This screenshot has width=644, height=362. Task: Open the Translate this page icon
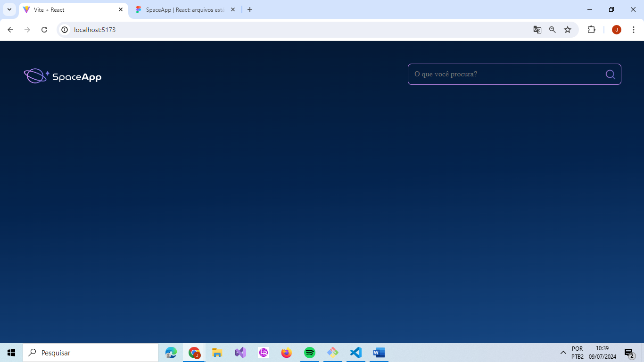pyautogui.click(x=537, y=30)
